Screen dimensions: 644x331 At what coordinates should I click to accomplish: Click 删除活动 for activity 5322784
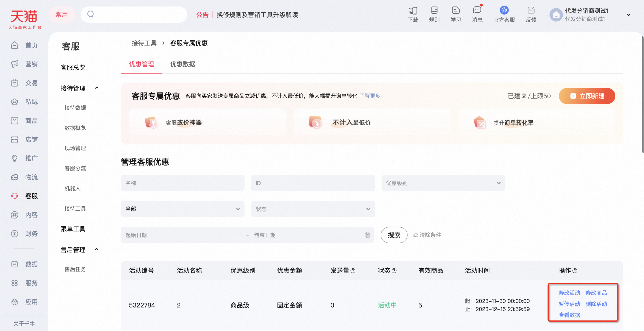596,304
